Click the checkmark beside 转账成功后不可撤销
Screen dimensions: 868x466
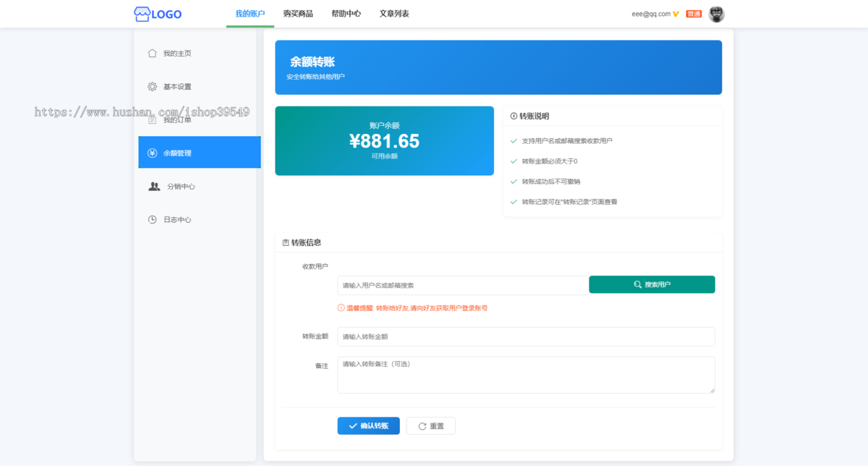(x=514, y=181)
